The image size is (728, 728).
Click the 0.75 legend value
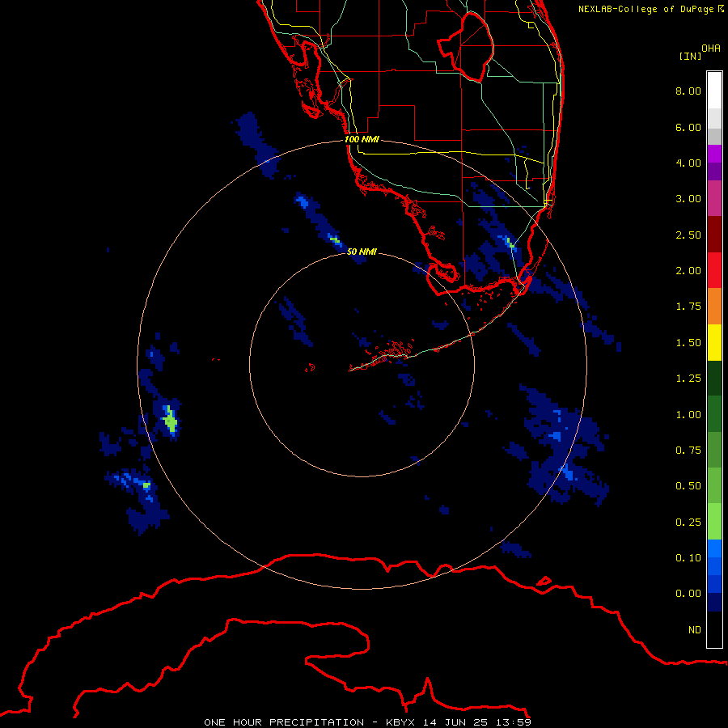688,451
